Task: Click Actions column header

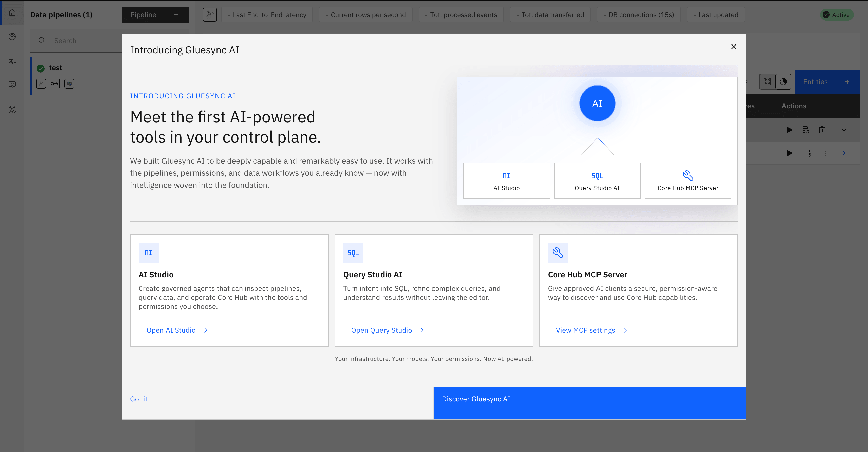Action: click(794, 106)
